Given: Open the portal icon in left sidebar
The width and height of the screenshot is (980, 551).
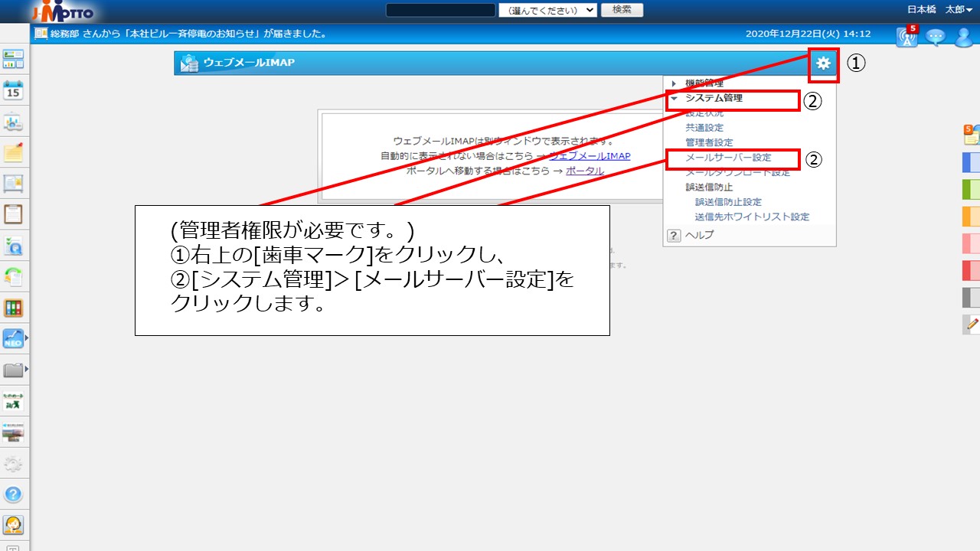Looking at the screenshot, I should pyautogui.click(x=14, y=59).
